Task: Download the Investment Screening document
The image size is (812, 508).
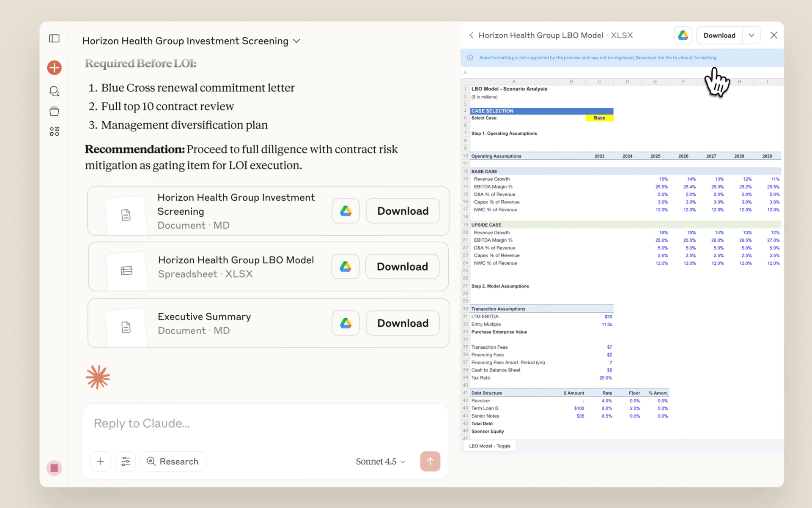Action: [403, 211]
